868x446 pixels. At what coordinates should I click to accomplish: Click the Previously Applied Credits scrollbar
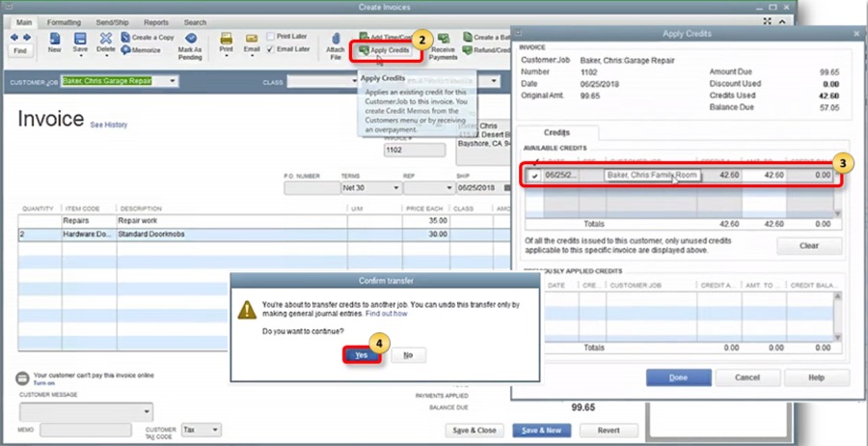tap(836, 317)
